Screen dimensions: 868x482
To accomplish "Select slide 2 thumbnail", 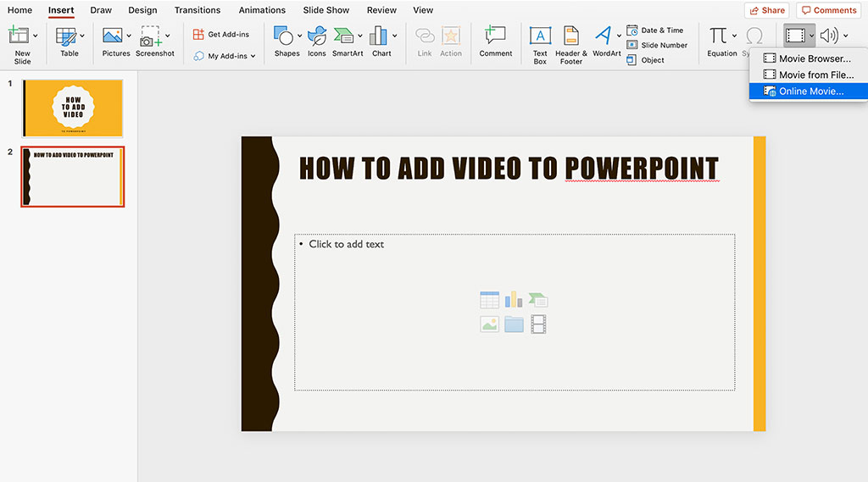I will (x=73, y=176).
